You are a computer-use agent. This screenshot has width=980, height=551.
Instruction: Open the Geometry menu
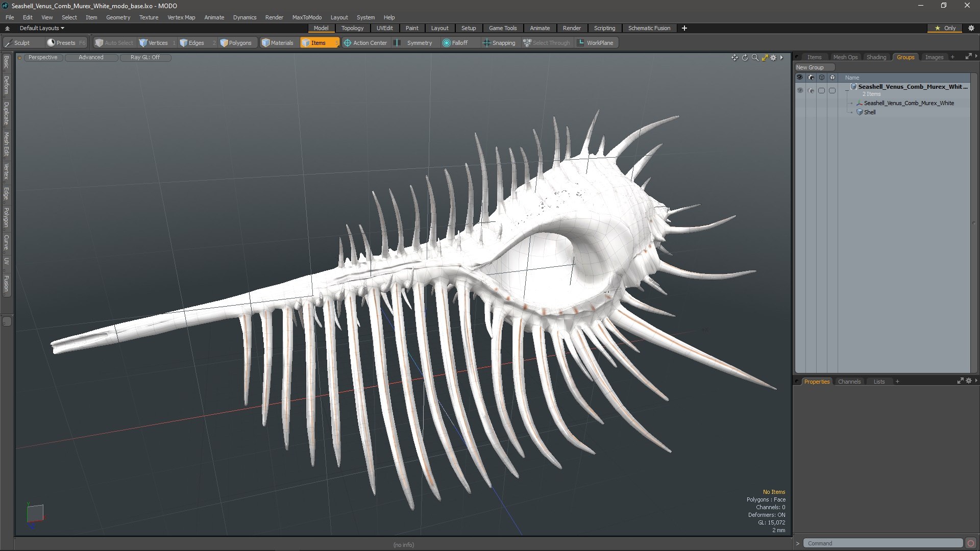[118, 17]
